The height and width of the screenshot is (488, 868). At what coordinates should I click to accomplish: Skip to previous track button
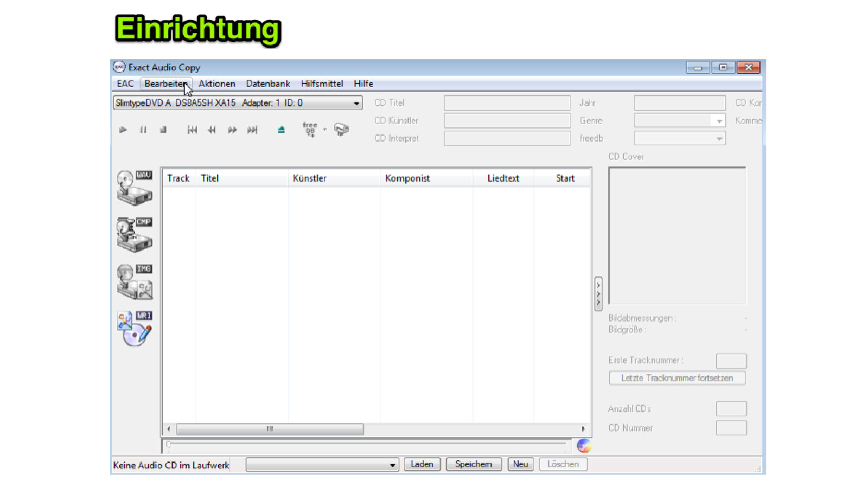192,130
